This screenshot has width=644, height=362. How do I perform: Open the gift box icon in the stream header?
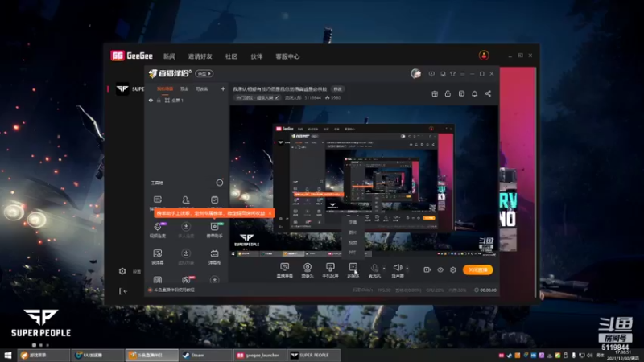[x=435, y=93]
